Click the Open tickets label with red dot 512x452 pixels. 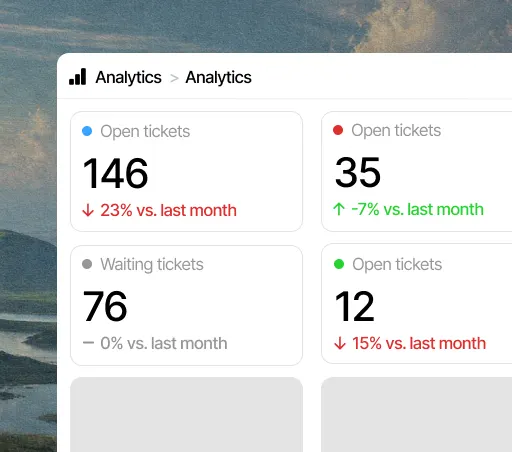396,130
